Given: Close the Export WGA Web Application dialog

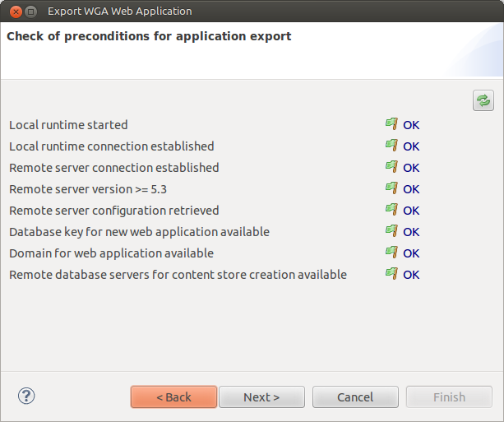Looking at the screenshot, I should tap(16, 12).
